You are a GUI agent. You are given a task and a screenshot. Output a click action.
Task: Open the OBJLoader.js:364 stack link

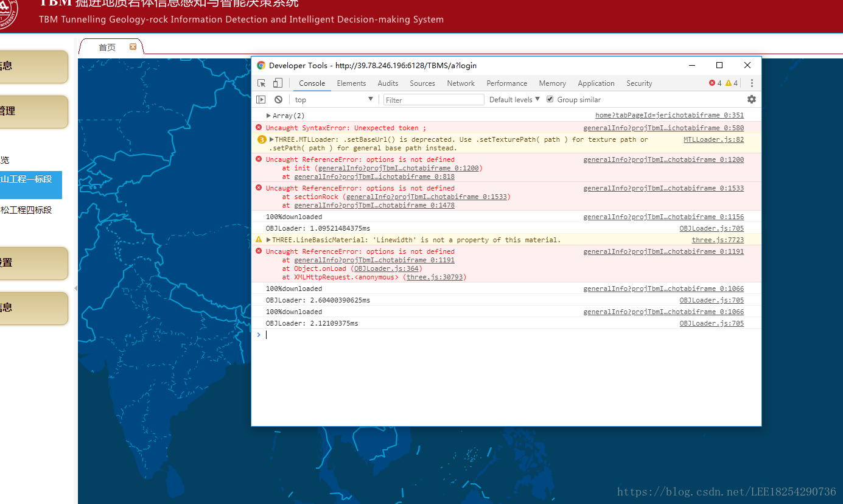(x=387, y=268)
